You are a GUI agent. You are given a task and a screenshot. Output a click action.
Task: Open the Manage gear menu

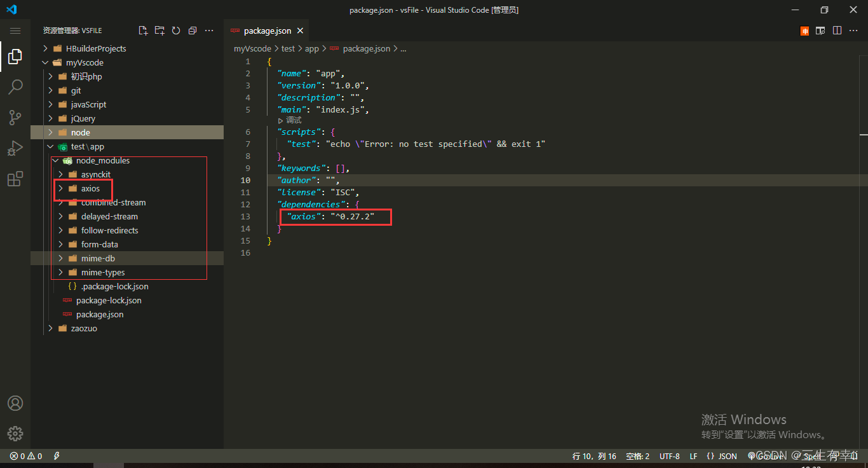[x=15, y=434]
